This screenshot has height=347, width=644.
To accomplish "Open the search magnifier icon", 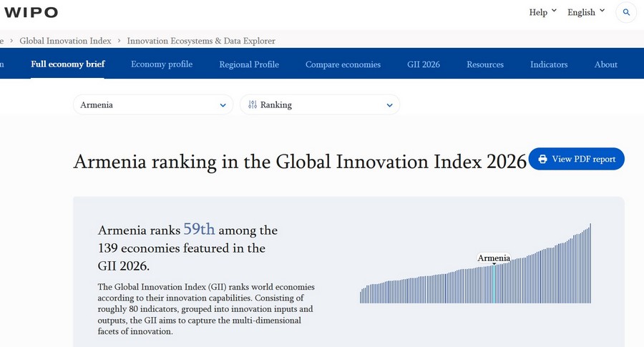I will [626, 12].
